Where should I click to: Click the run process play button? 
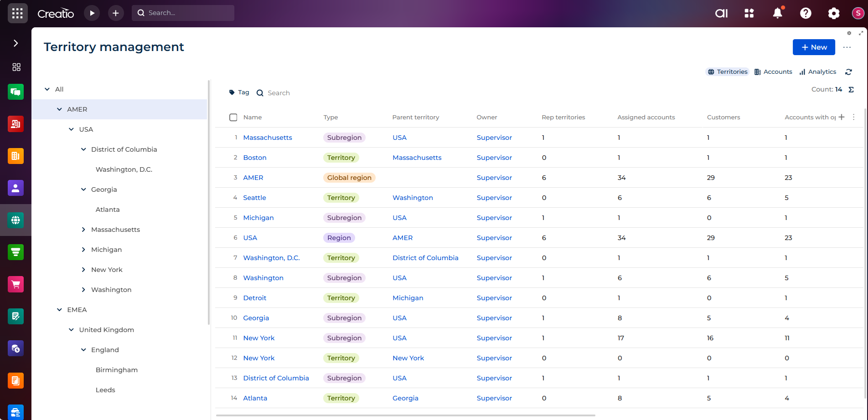click(x=92, y=13)
